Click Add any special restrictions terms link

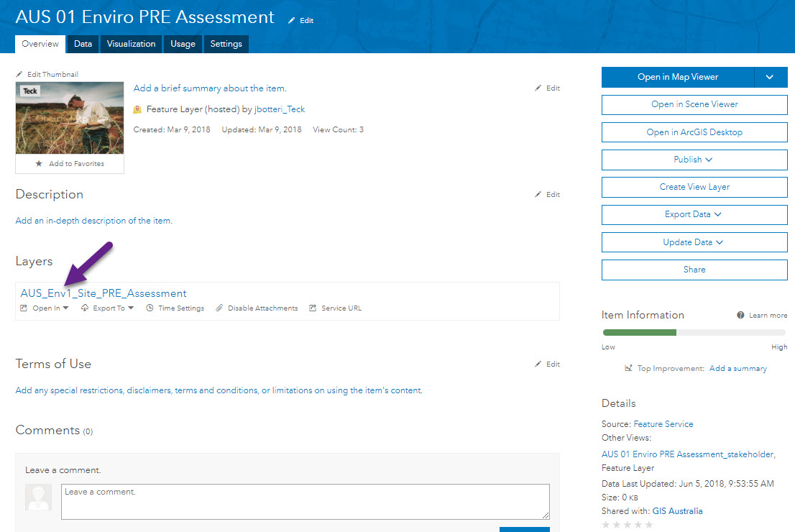[219, 390]
